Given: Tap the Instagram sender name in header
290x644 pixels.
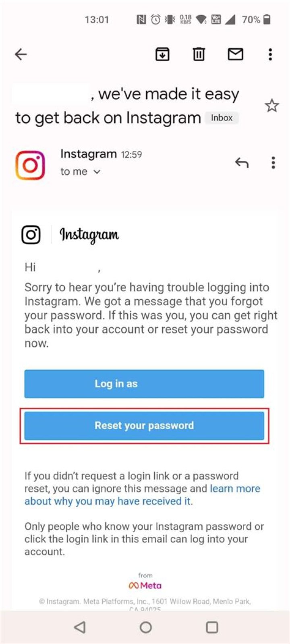Looking at the screenshot, I should [x=88, y=154].
